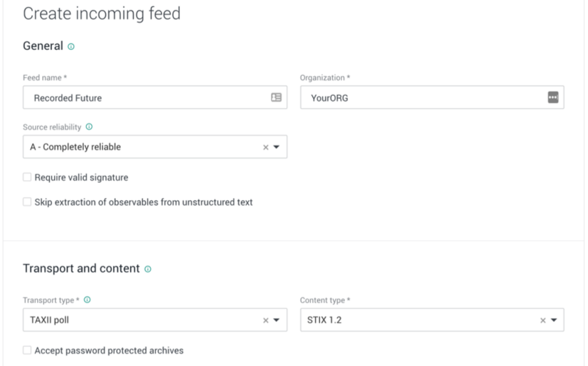
Task: Click the Source reliability info icon
Action: [x=89, y=127]
